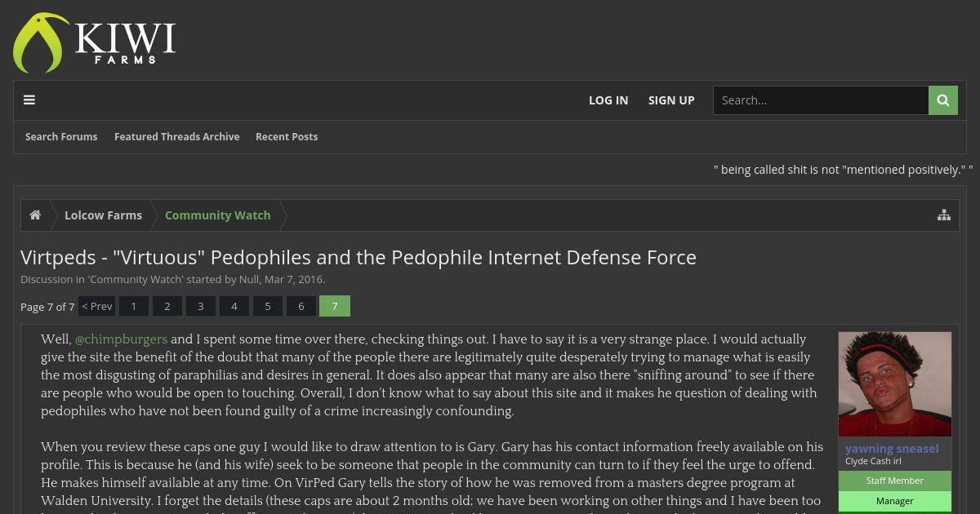Click 'Page 7 of 7' text

point(47,307)
